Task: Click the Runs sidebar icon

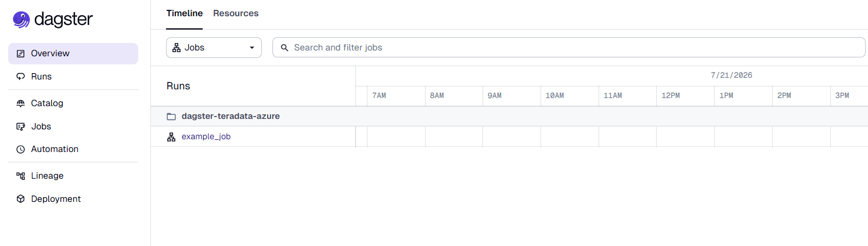Action: (21, 77)
